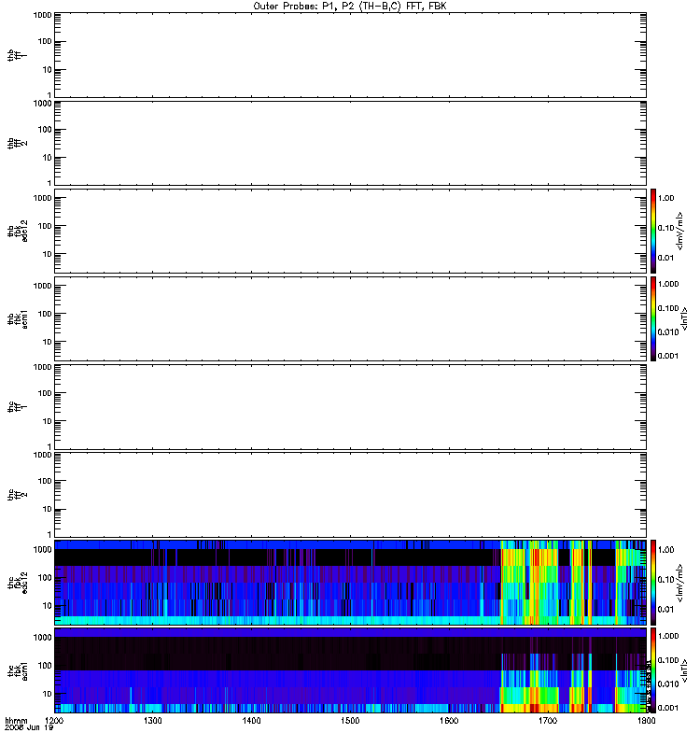Click the 10 y-axis tick of thc fbk scm1 panel
The width and height of the screenshot is (700, 747).
48,694
